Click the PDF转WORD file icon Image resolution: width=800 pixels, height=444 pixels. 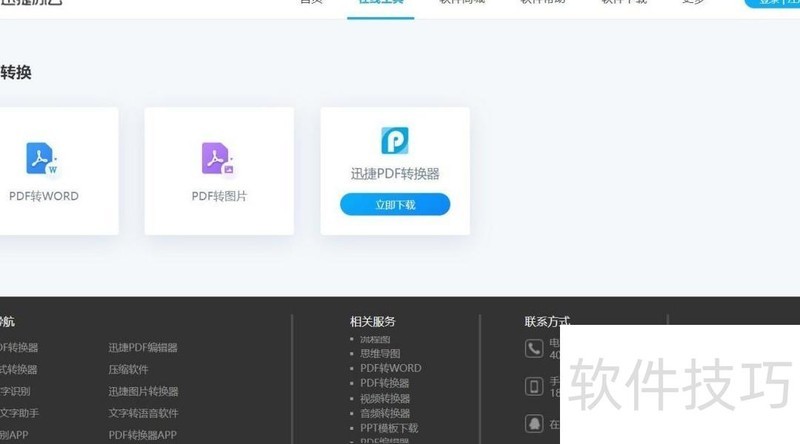pyautogui.click(x=42, y=159)
